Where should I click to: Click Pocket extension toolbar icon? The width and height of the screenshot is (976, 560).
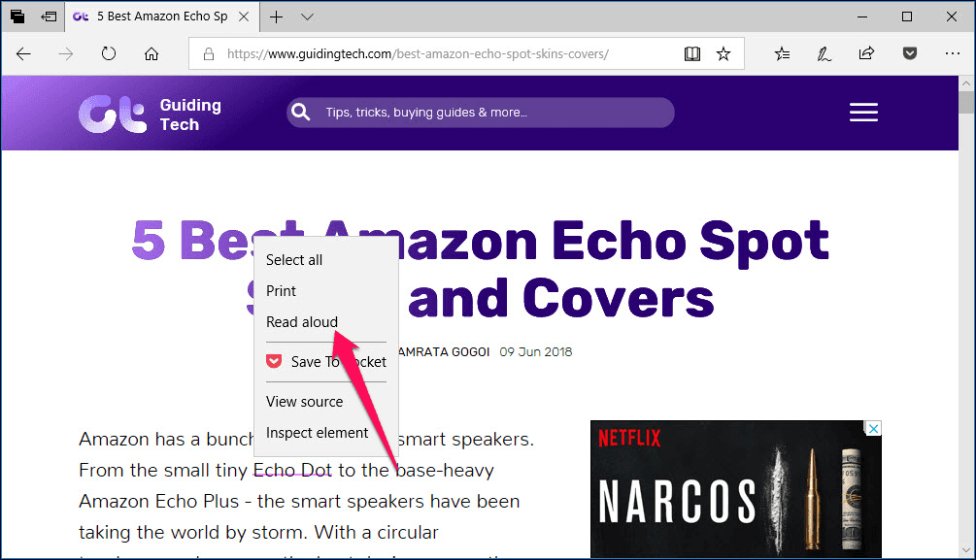click(x=910, y=53)
